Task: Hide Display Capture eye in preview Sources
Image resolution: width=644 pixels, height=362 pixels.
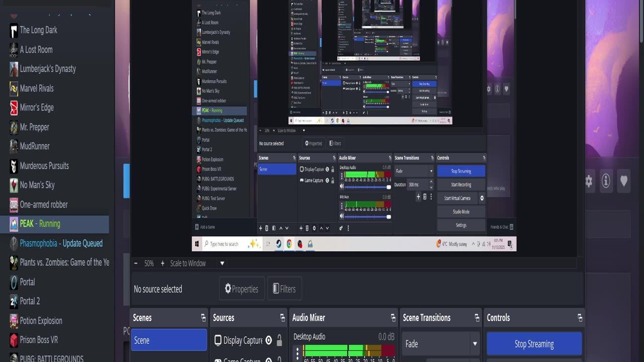Action: [327, 169]
